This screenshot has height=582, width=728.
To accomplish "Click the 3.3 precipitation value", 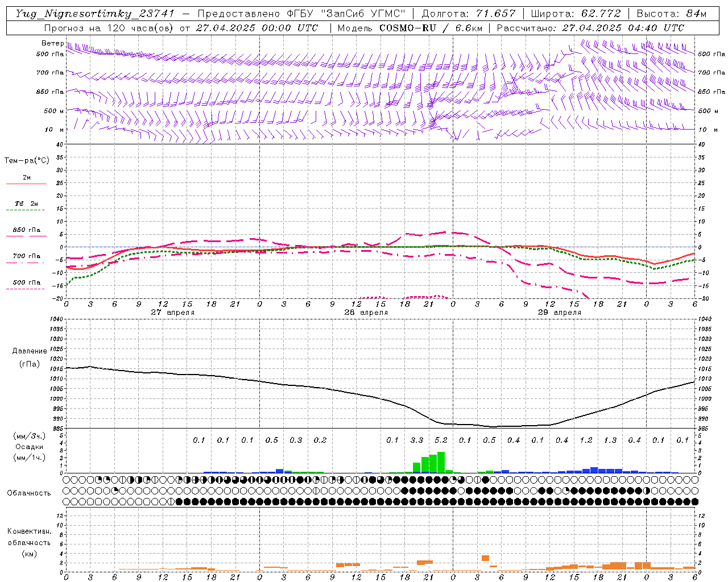I will tap(417, 440).
